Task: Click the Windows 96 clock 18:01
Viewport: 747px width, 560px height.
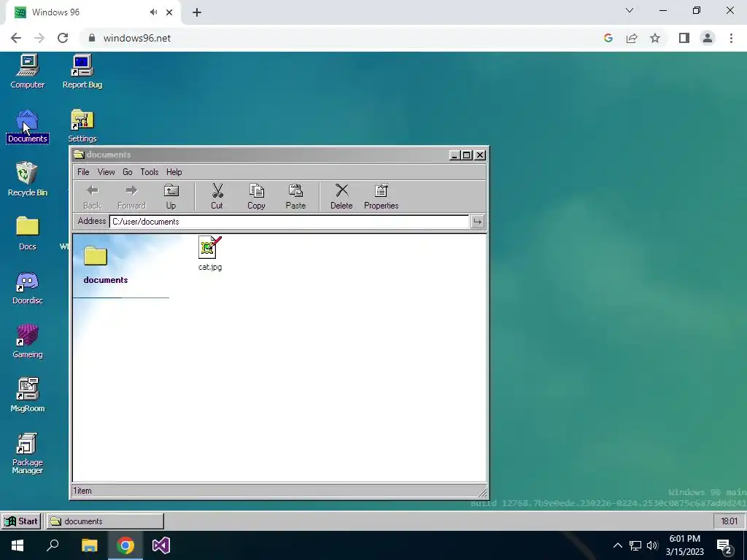Action: [x=729, y=521]
